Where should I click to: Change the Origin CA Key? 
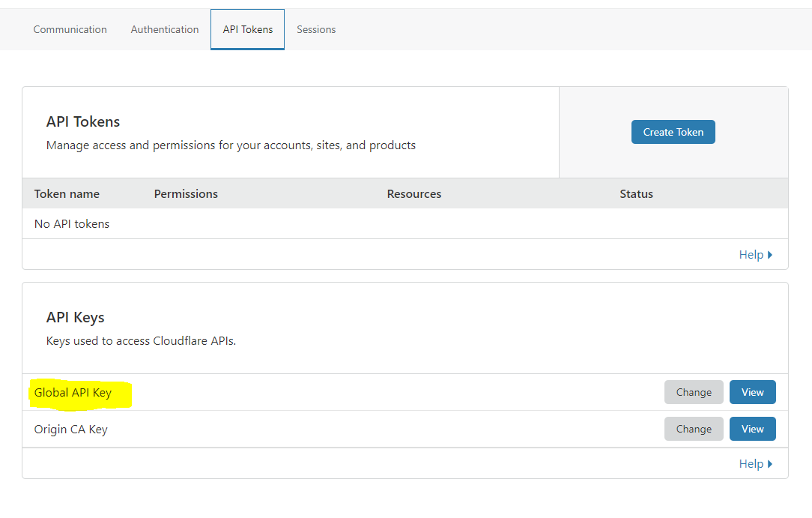coord(694,429)
